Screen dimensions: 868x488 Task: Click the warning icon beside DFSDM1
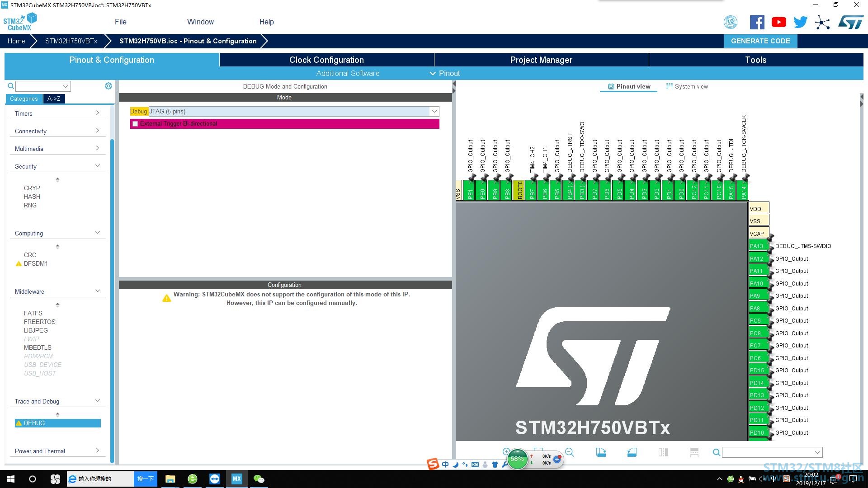pyautogui.click(x=19, y=264)
